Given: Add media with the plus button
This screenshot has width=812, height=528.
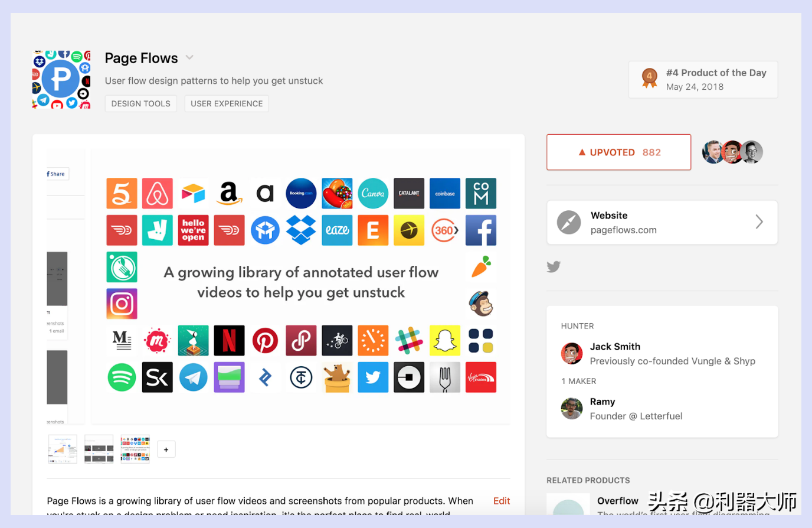Looking at the screenshot, I should (x=166, y=449).
